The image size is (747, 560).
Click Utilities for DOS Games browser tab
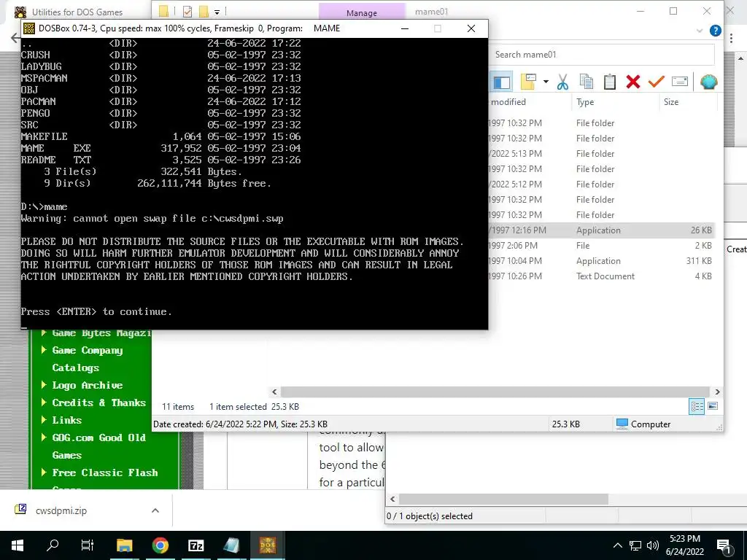tap(77, 12)
